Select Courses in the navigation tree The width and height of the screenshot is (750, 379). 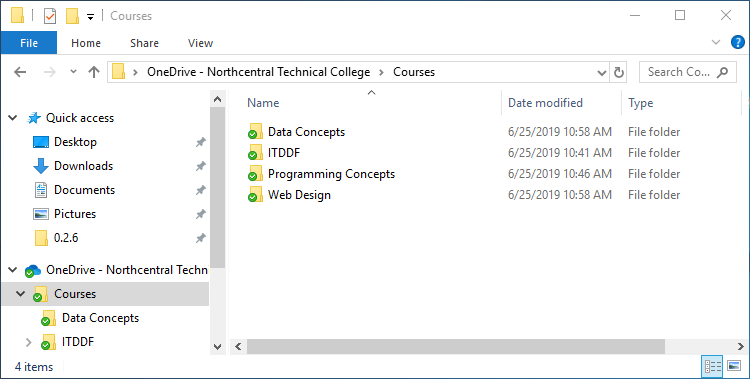75,294
